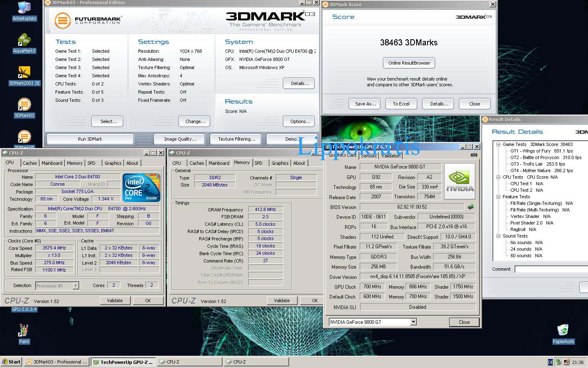
Task: Click the 38463 3DMarks score text
Action: click(408, 43)
